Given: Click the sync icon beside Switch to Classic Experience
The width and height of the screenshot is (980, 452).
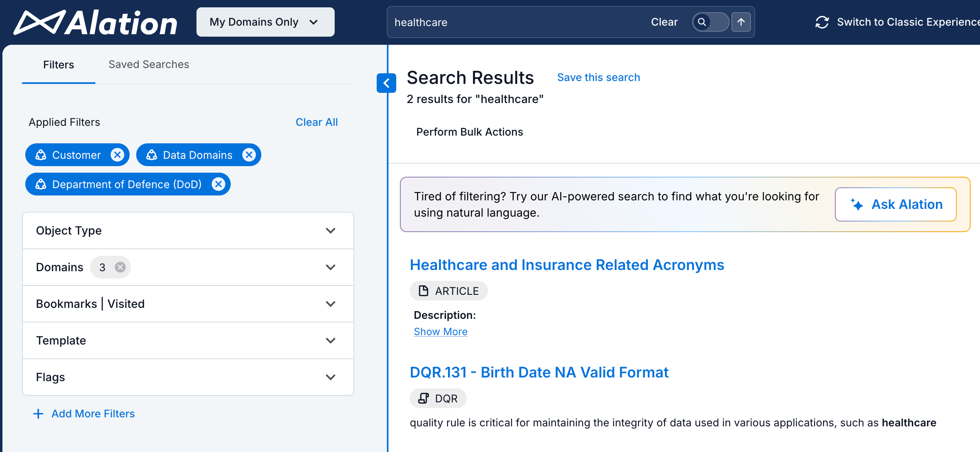Looking at the screenshot, I should click(822, 22).
